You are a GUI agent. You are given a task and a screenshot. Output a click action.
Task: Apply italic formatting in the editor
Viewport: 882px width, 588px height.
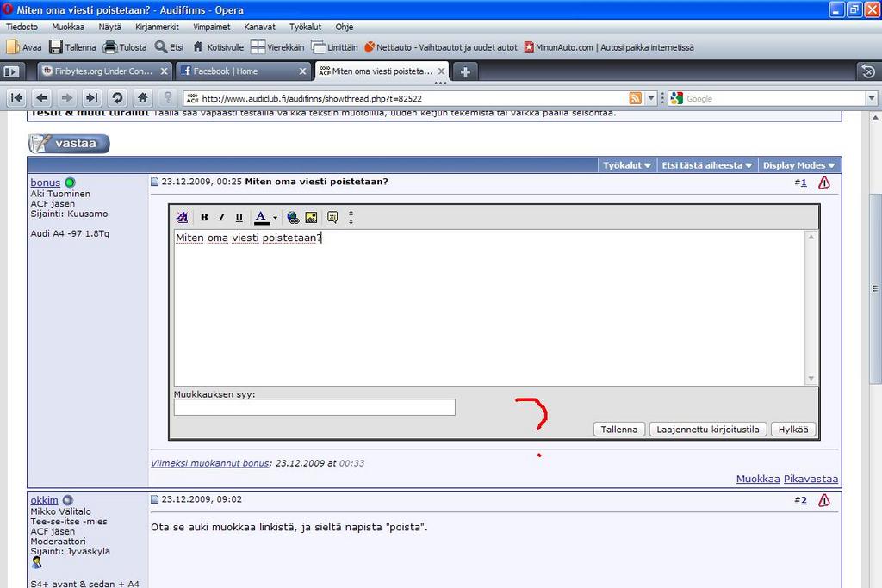click(221, 218)
